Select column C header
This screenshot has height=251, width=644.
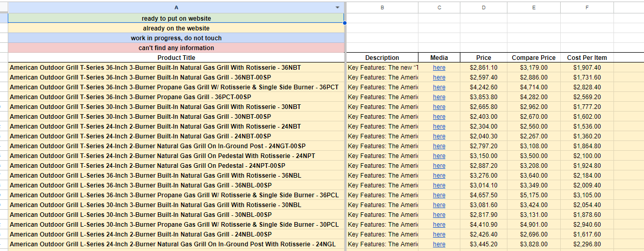click(439, 7)
